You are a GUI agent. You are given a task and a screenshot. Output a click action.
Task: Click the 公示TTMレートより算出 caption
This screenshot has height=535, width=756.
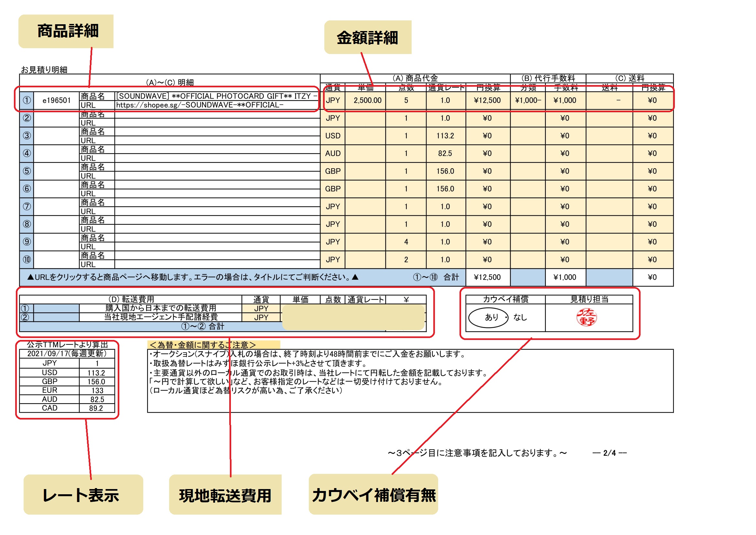[x=68, y=345]
